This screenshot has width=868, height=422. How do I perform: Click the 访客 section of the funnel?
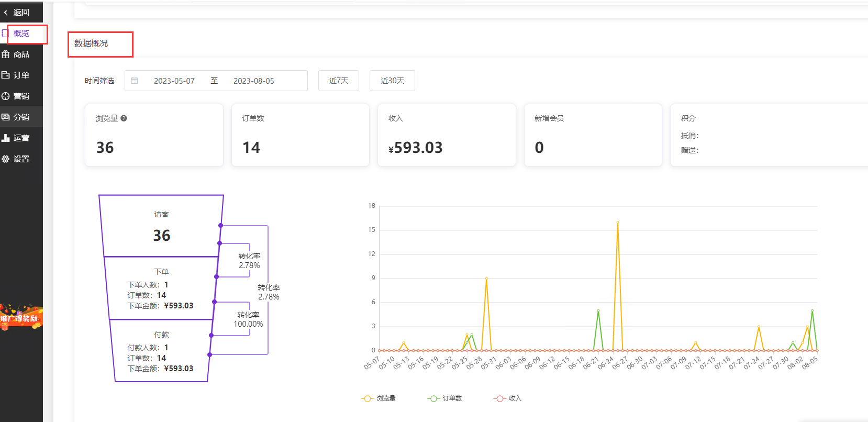pos(161,227)
